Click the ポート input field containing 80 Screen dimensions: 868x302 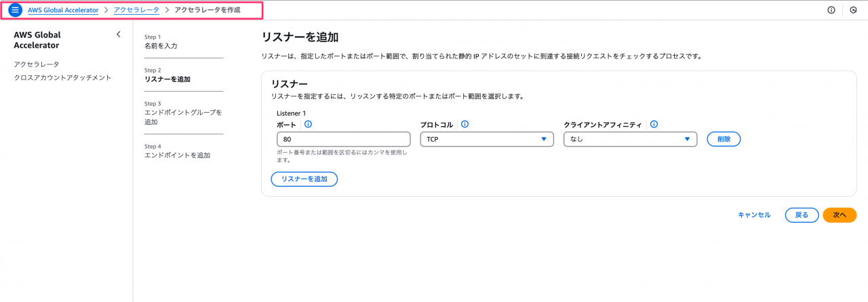tap(344, 139)
